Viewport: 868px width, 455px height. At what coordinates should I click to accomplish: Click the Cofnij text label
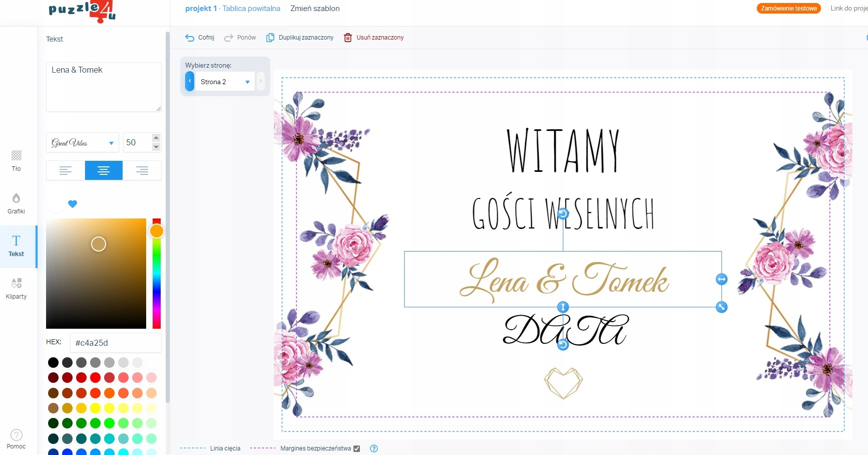(x=206, y=38)
